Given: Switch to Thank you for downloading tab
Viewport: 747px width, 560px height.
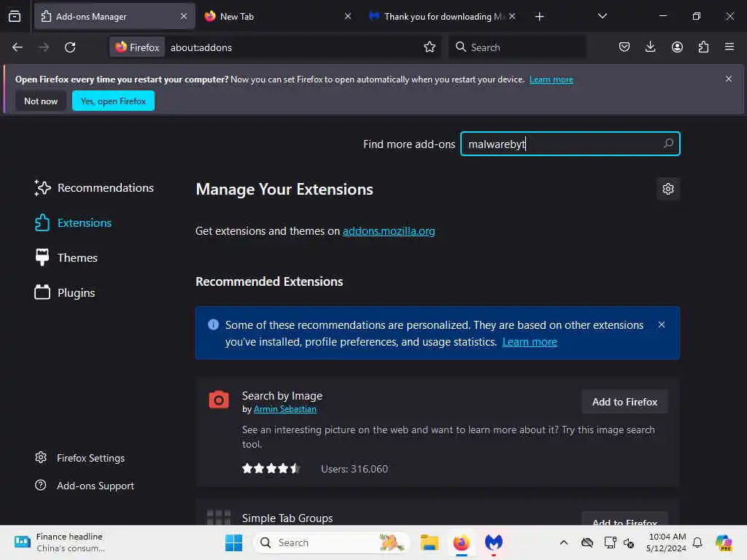Looking at the screenshot, I should [443, 16].
